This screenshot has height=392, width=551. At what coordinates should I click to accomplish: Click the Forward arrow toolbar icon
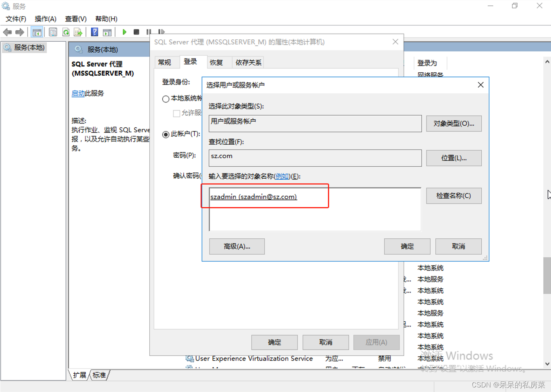click(x=20, y=32)
